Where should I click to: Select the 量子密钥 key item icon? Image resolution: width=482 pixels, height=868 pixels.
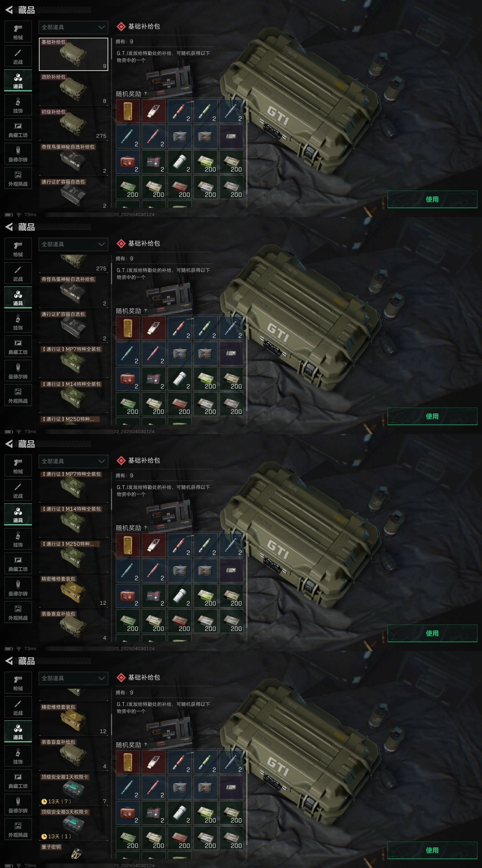(77, 854)
